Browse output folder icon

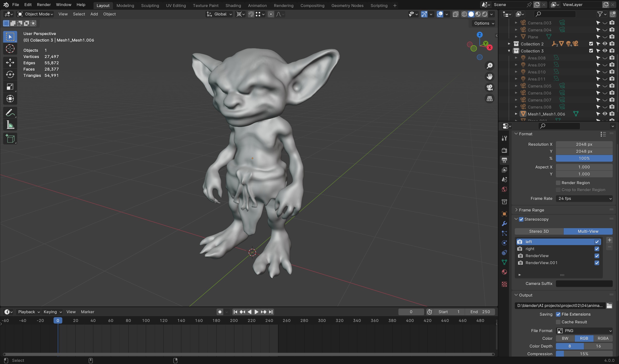(x=609, y=306)
